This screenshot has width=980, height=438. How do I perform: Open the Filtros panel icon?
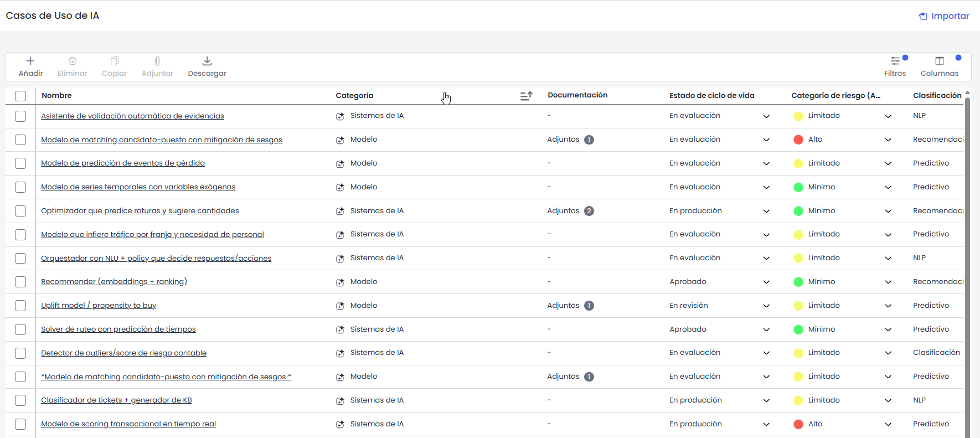895,61
